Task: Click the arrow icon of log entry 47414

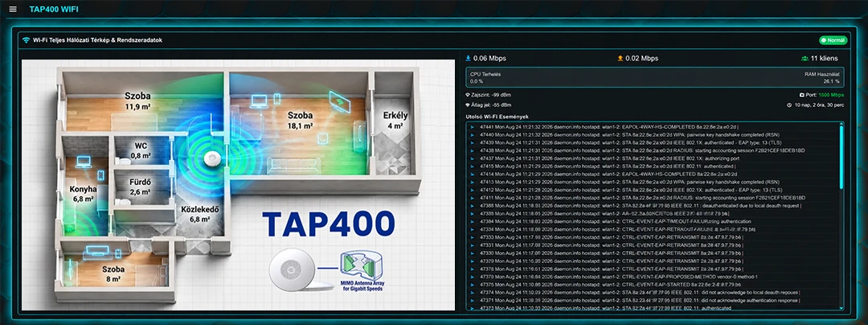Action: point(473,174)
